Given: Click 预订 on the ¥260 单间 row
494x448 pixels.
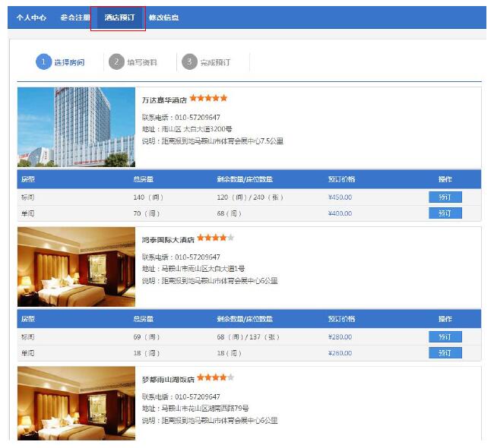Looking at the screenshot, I should coord(445,353).
